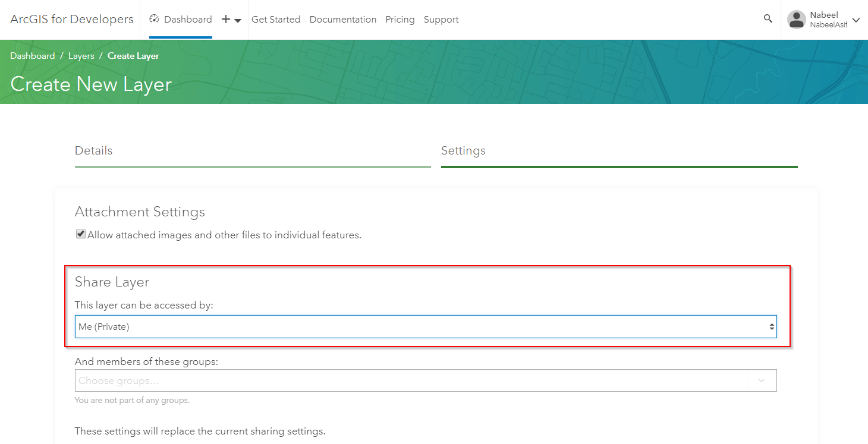Click 'And members of these groups' label
This screenshot has width=868, height=444.
[146, 361]
